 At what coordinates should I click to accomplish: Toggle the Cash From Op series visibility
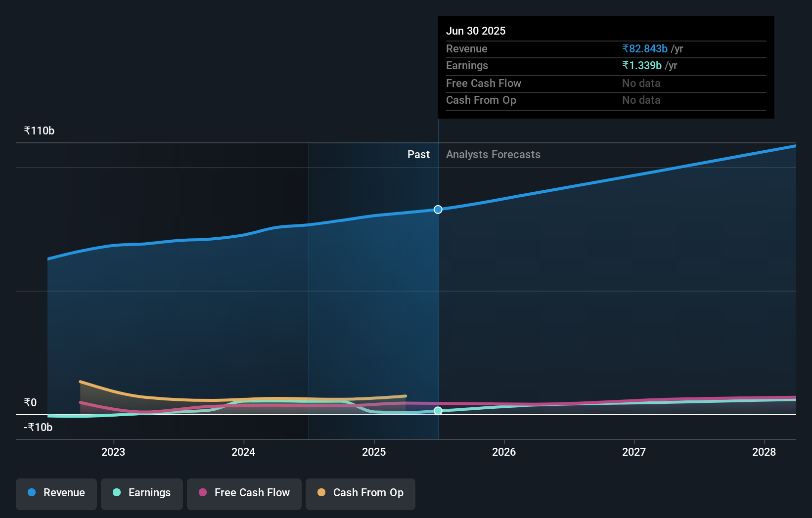pos(360,493)
